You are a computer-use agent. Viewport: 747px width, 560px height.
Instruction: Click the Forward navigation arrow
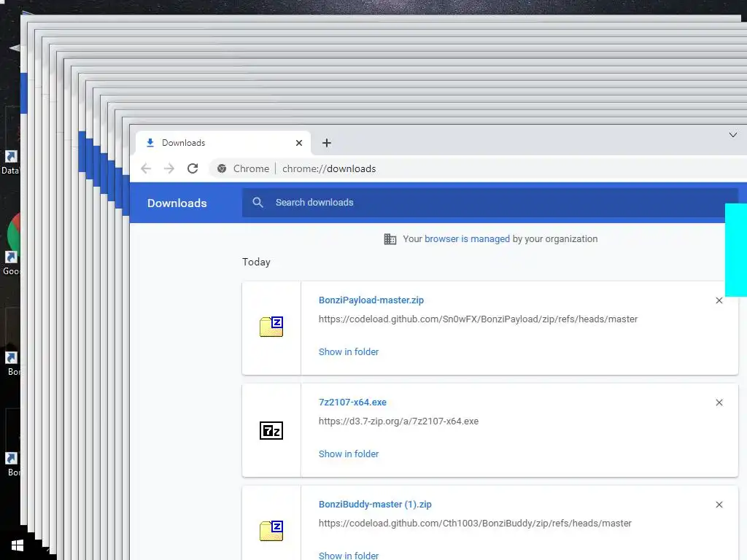169,168
